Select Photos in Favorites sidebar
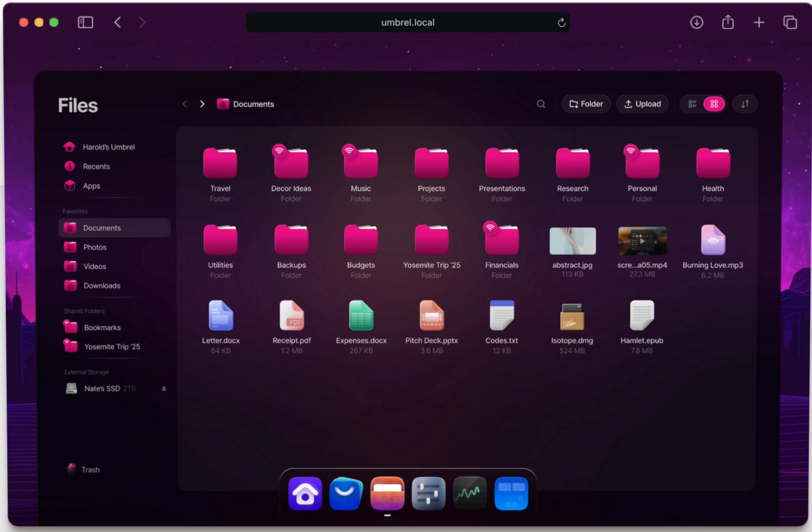This screenshot has width=812, height=532. tap(95, 247)
